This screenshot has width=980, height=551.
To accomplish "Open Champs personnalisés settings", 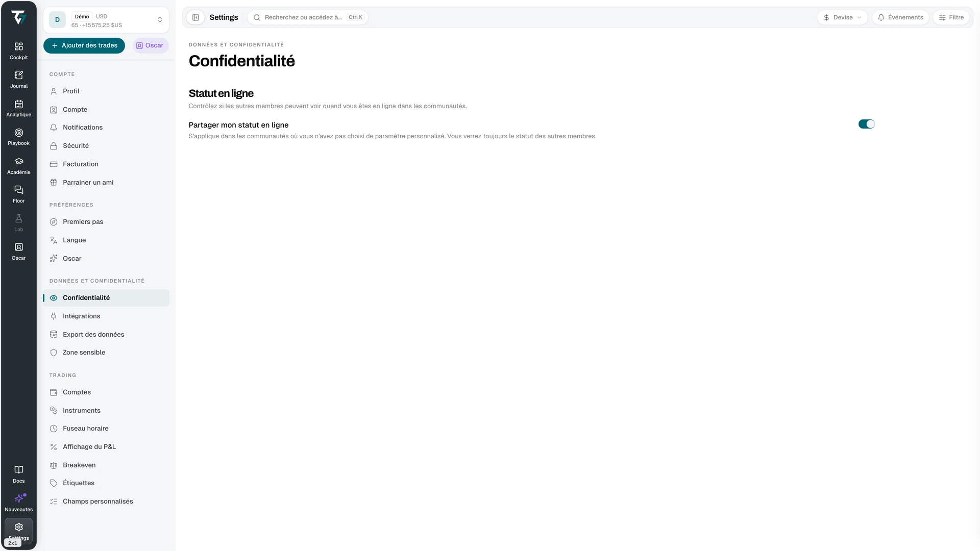I will 106,502.
